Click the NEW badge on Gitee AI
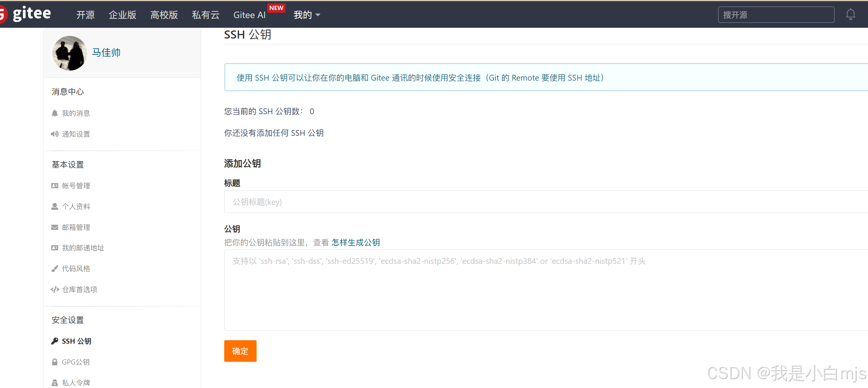The width and height of the screenshot is (868, 388). (x=276, y=8)
